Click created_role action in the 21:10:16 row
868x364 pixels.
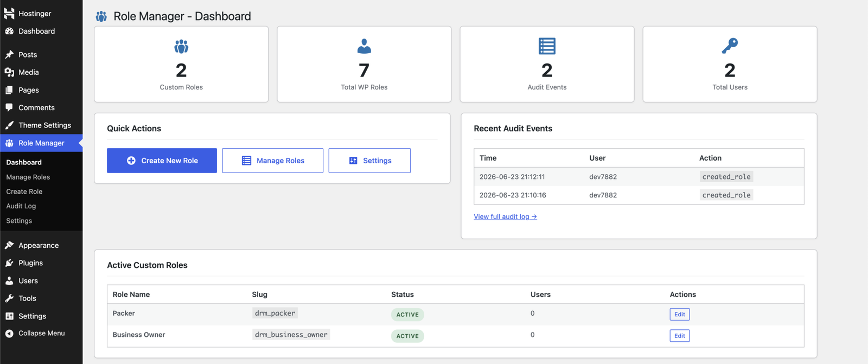pyautogui.click(x=726, y=195)
